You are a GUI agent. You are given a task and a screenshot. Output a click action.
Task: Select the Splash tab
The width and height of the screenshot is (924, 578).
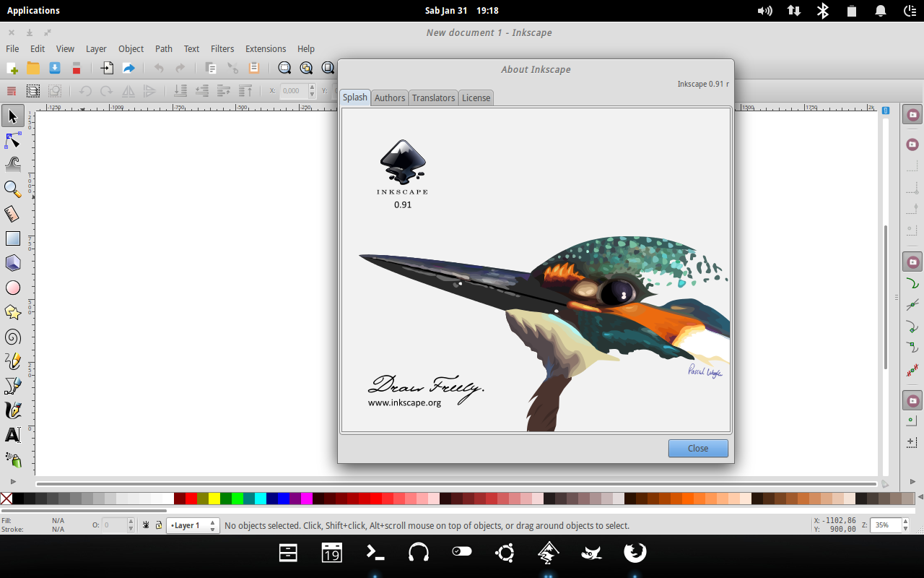click(x=355, y=97)
